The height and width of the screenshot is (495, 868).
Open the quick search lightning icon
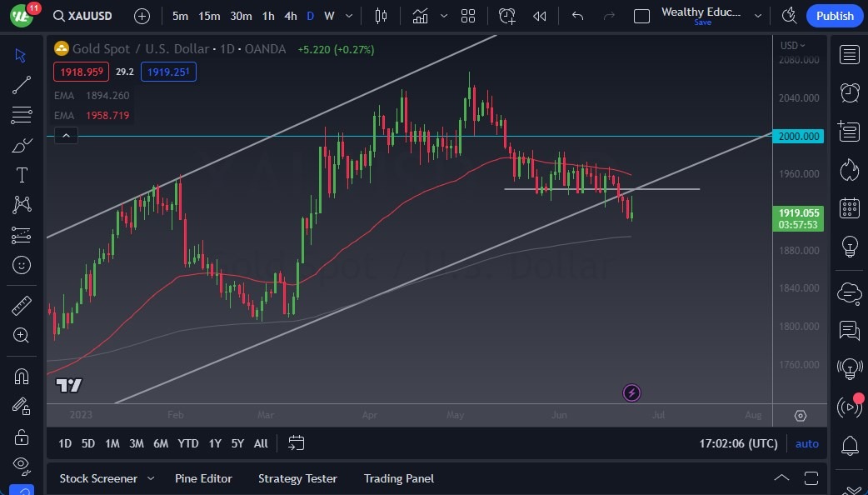coord(789,16)
